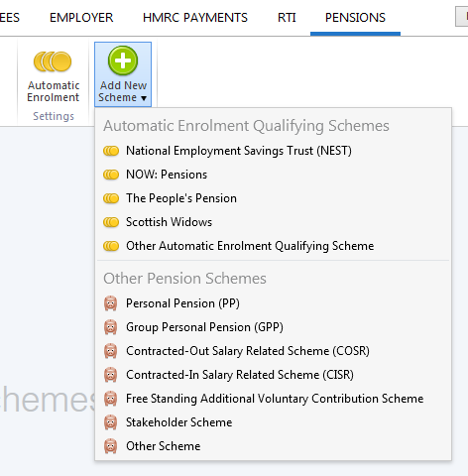The image size is (468, 476).
Task: Open the HMRC PAYMENTS tab
Action: point(195,18)
